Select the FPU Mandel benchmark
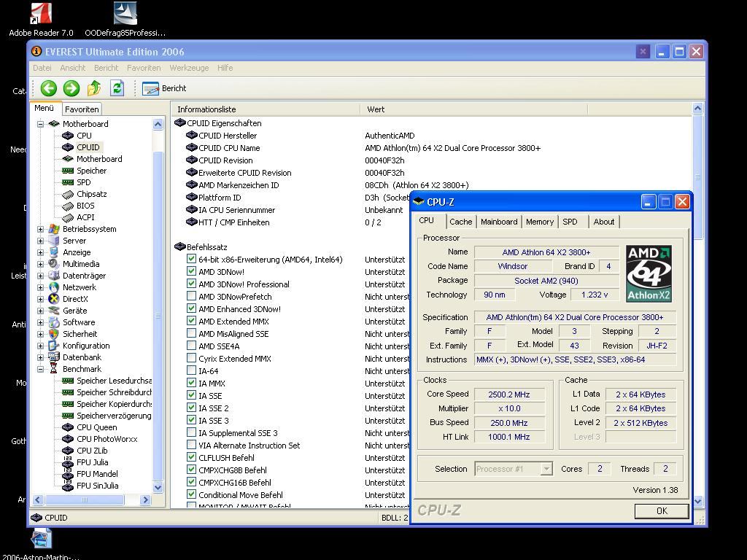This screenshot has width=747, height=560. pyautogui.click(x=97, y=474)
